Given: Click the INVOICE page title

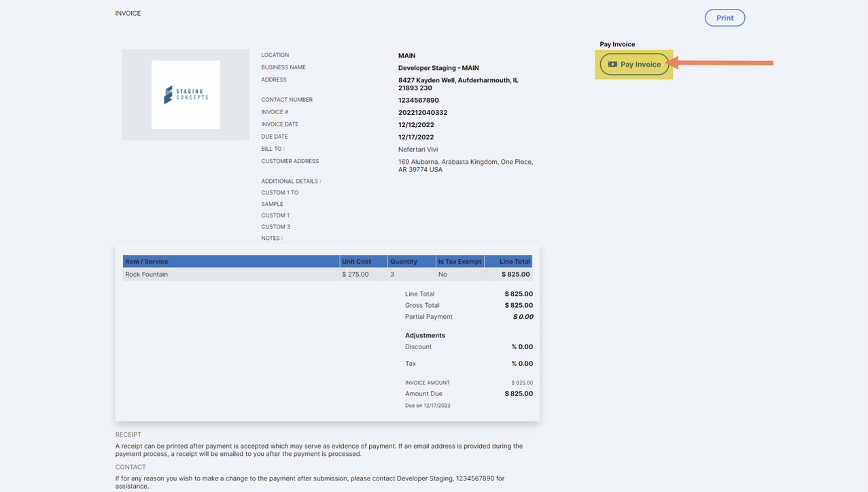Looking at the screenshot, I should [128, 14].
